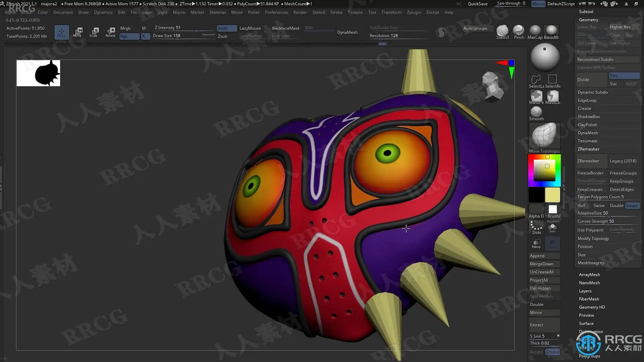Open the Dots stroke type selector
The width and height of the screenshot is (644, 362).
coord(536,228)
